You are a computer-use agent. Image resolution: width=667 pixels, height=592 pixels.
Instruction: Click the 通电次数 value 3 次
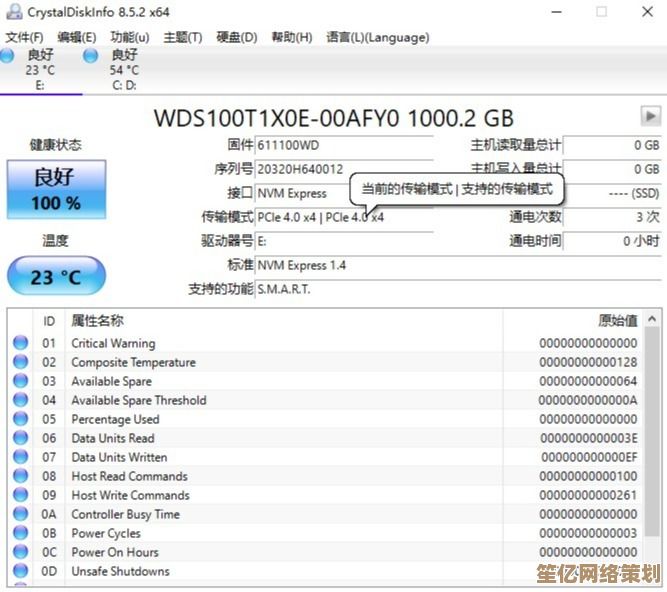coord(612,217)
